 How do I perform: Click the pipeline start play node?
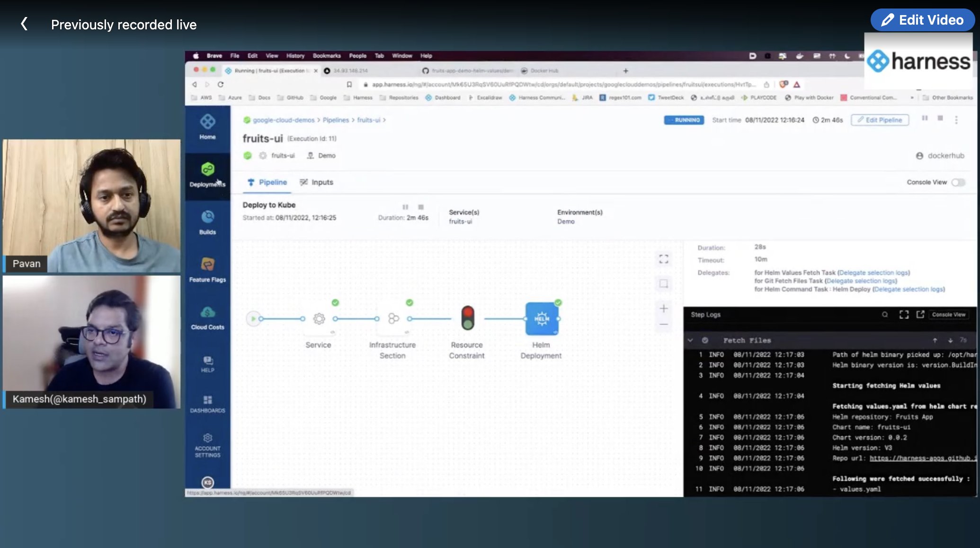pos(253,318)
